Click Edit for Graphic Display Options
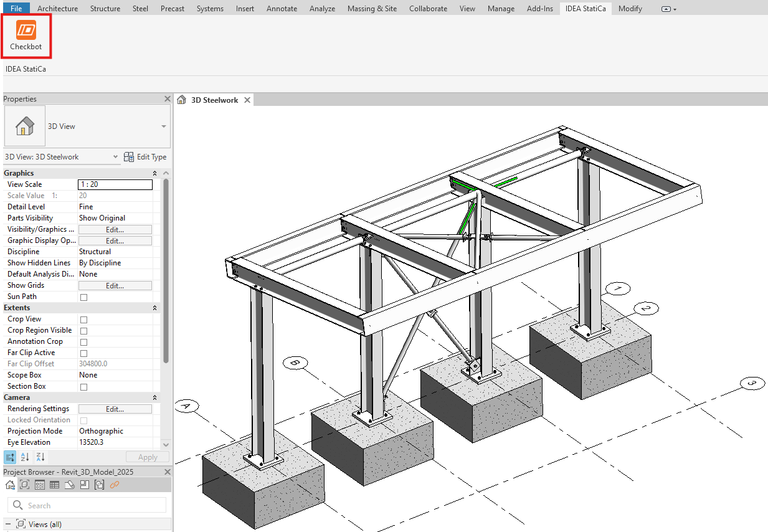This screenshot has height=532, width=768. point(115,241)
